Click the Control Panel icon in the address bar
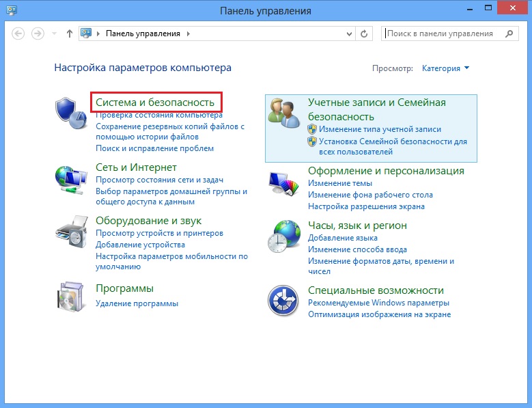This screenshot has width=532, height=408. click(x=86, y=33)
